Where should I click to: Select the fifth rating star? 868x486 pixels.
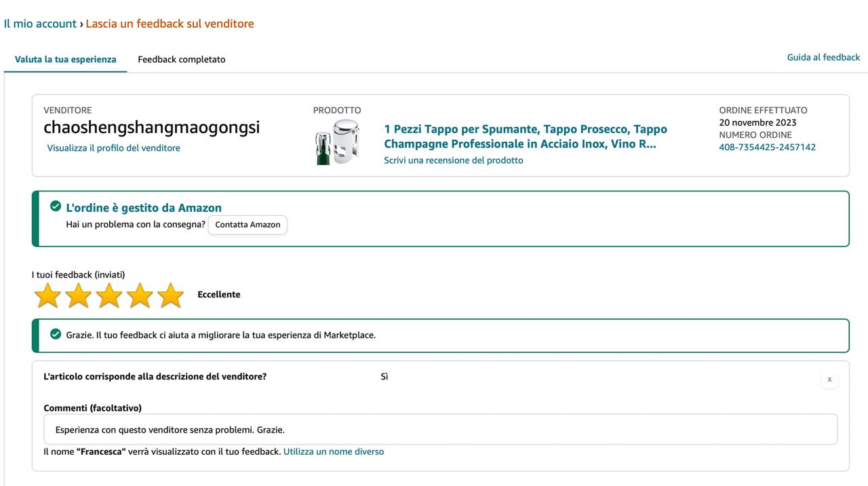[170, 295]
